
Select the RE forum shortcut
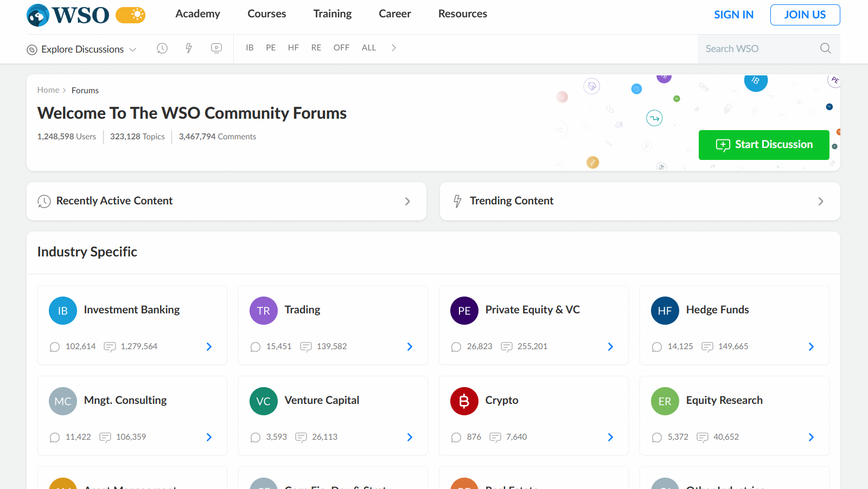[x=316, y=48]
